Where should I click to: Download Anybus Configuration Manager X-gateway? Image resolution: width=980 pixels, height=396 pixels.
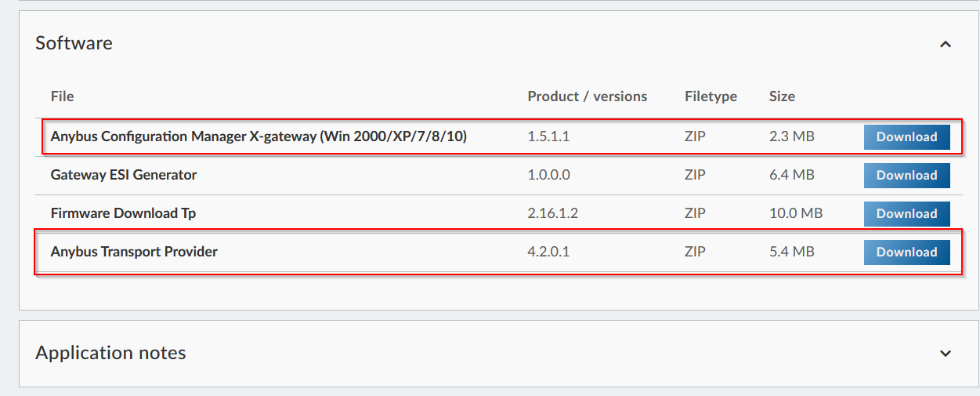coord(906,136)
